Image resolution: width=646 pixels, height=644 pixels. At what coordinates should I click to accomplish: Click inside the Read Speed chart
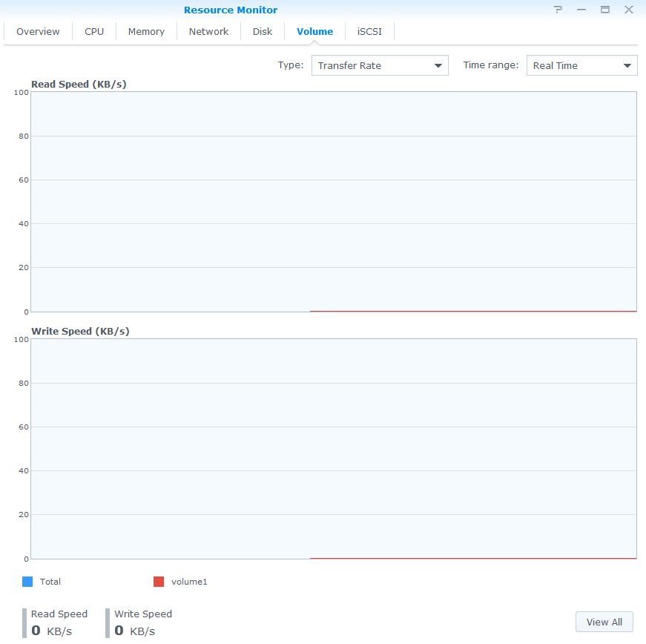(334, 201)
